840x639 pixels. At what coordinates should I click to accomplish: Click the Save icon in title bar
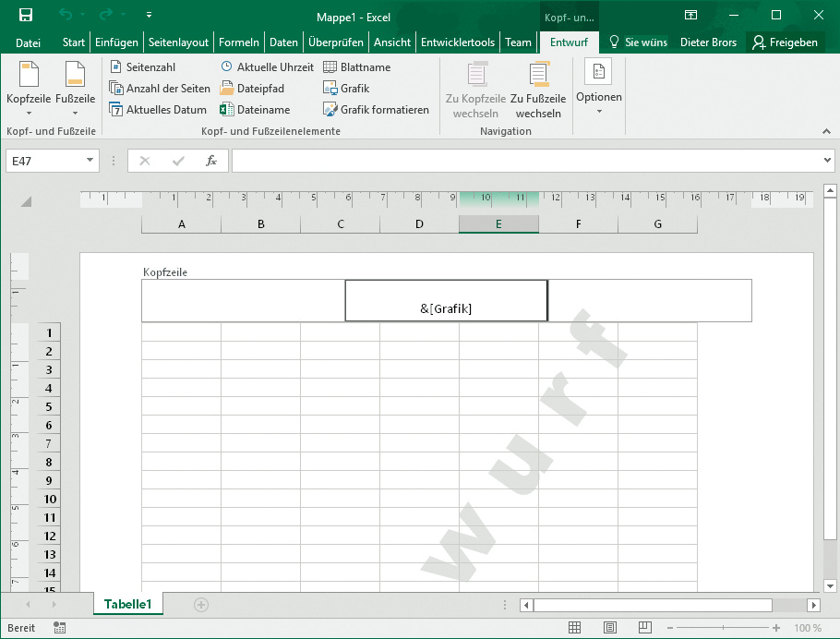click(x=26, y=15)
